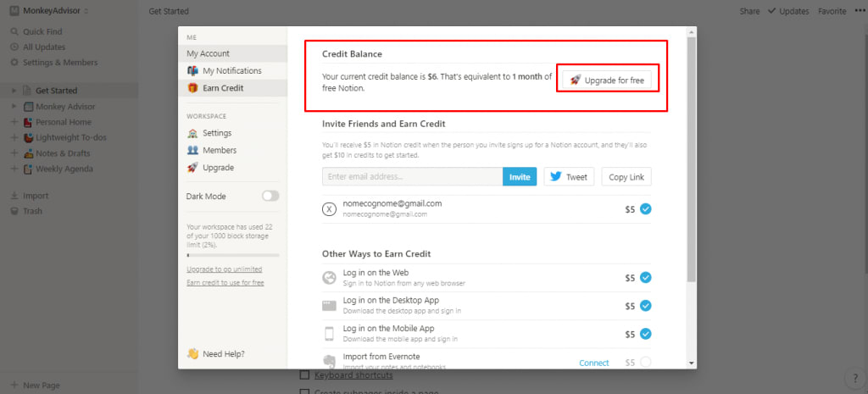Click the phone icon beside Log in on the Mobile App
This screenshot has height=394, width=868.
tap(330, 334)
